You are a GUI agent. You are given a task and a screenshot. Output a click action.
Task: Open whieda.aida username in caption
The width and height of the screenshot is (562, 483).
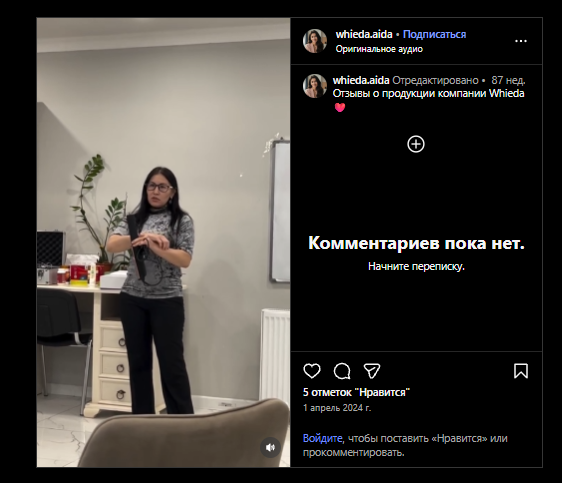click(x=361, y=80)
